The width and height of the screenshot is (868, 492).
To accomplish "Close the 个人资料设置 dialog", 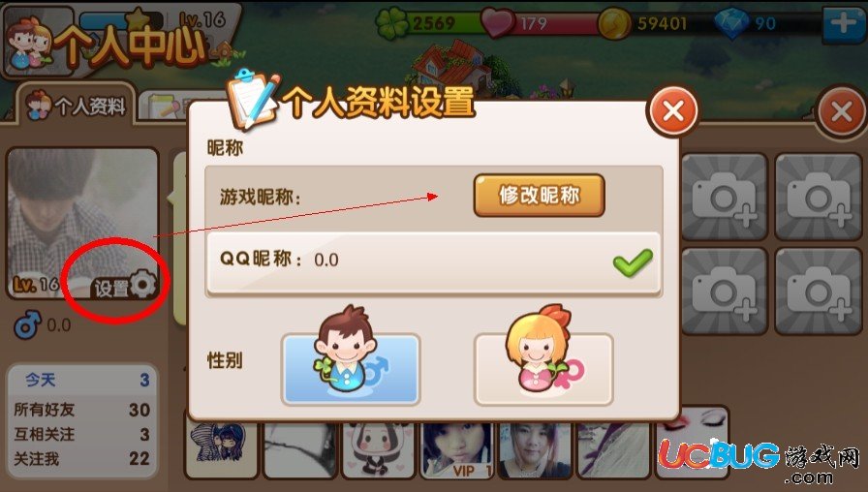I will click(x=672, y=111).
